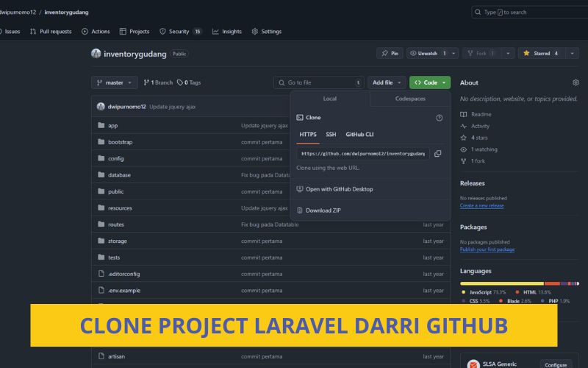Open the About settings gear icon
Viewport: 588px width, 368px height.
point(576,82)
